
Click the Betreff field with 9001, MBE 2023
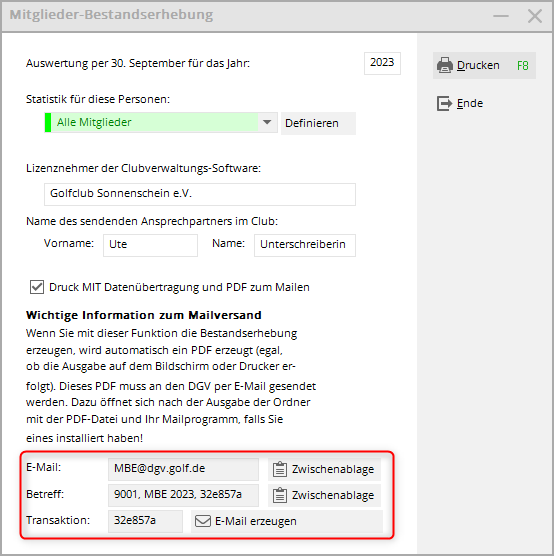pos(183,495)
